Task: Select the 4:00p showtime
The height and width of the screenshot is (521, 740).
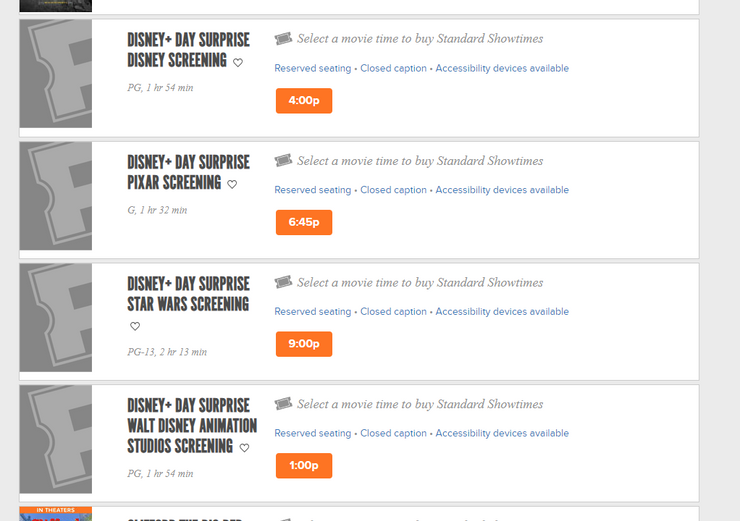Action: (303, 101)
